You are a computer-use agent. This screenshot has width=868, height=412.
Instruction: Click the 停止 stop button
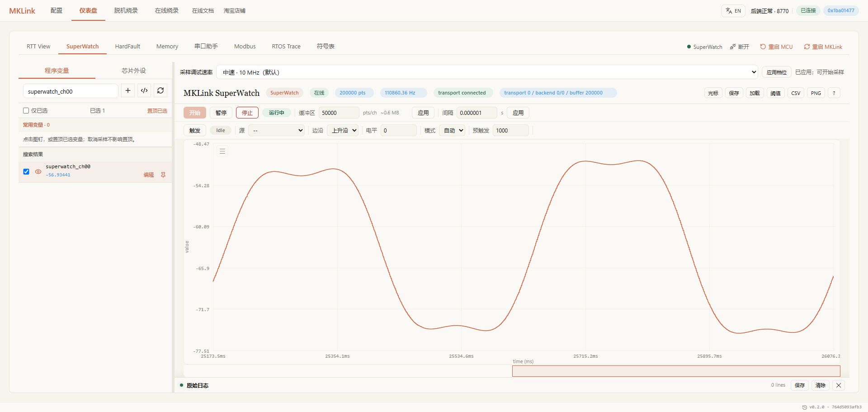(x=247, y=113)
